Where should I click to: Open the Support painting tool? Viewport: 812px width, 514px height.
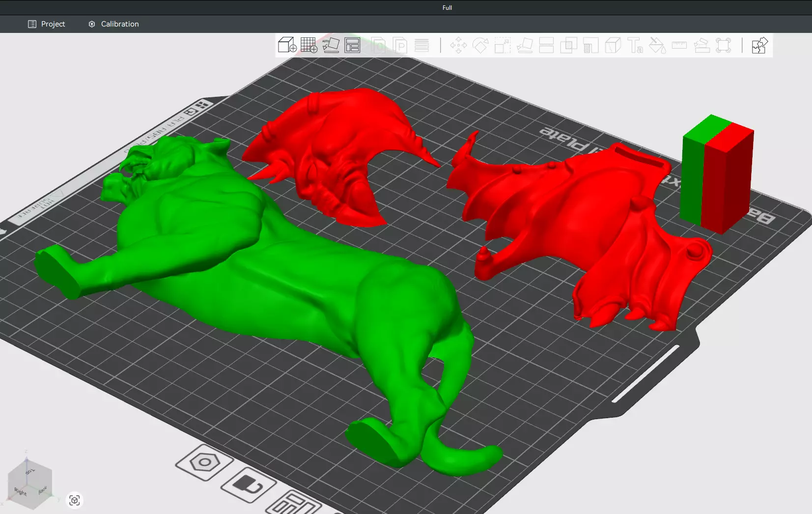[x=590, y=45]
